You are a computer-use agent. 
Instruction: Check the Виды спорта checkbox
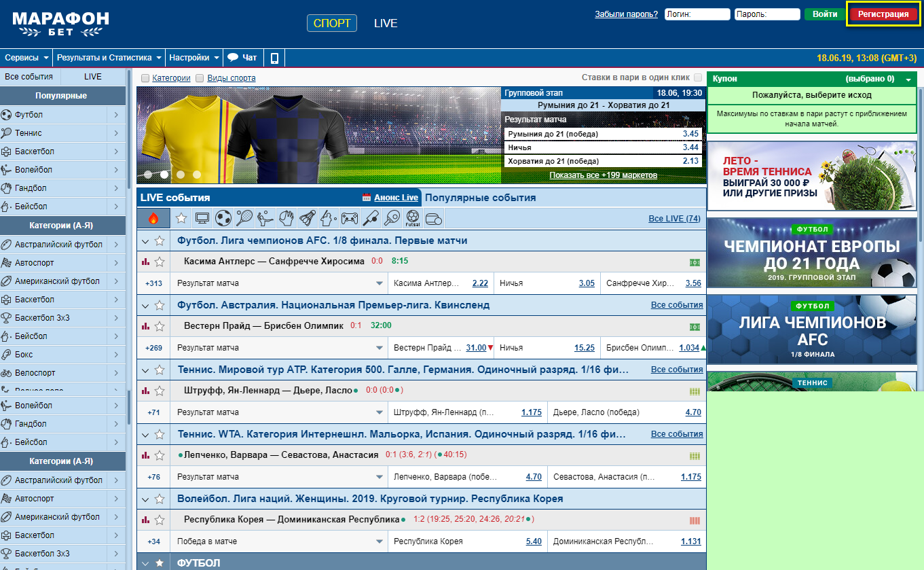click(x=200, y=78)
